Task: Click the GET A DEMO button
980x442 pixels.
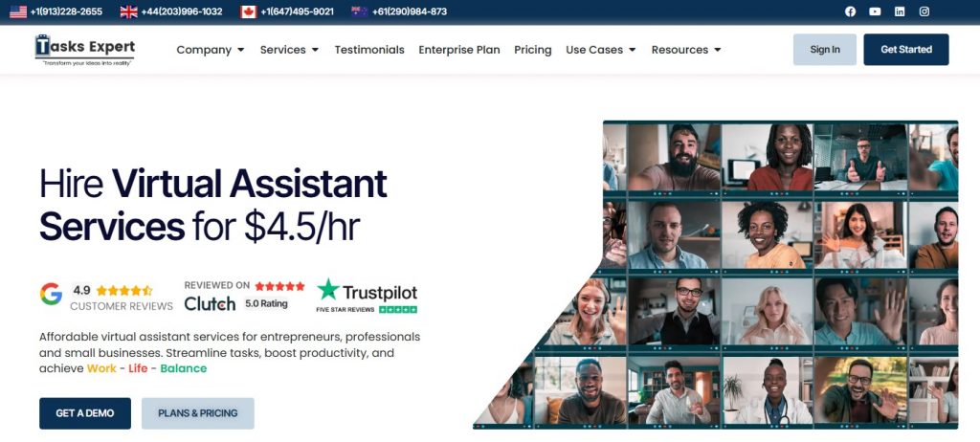Action: click(85, 413)
